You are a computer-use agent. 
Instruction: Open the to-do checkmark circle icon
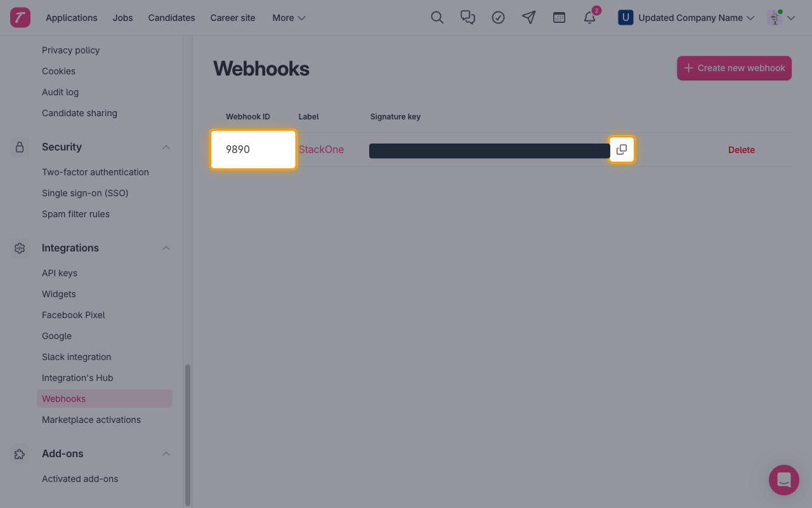(498, 18)
